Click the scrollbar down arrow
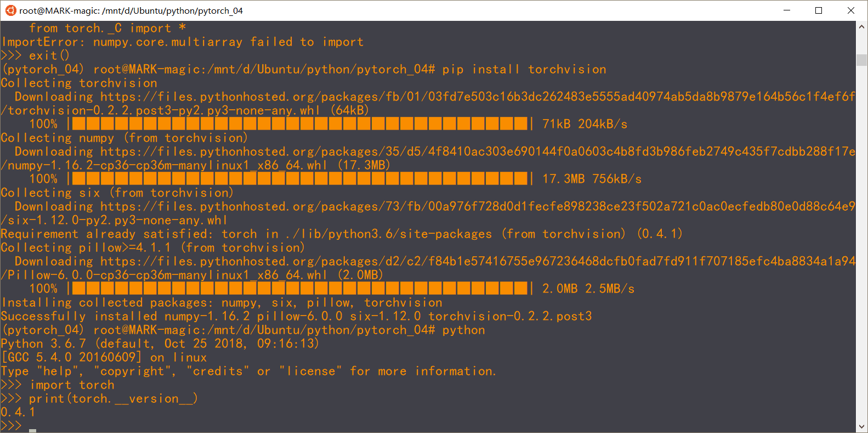Screen dimensions: 868x433 (862, 426)
